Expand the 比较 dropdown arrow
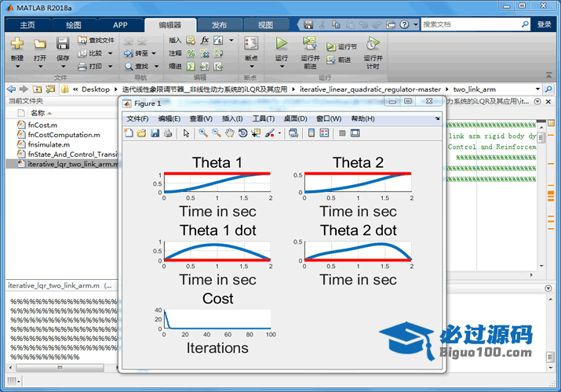Screen dimensions: 561x392 point(110,53)
